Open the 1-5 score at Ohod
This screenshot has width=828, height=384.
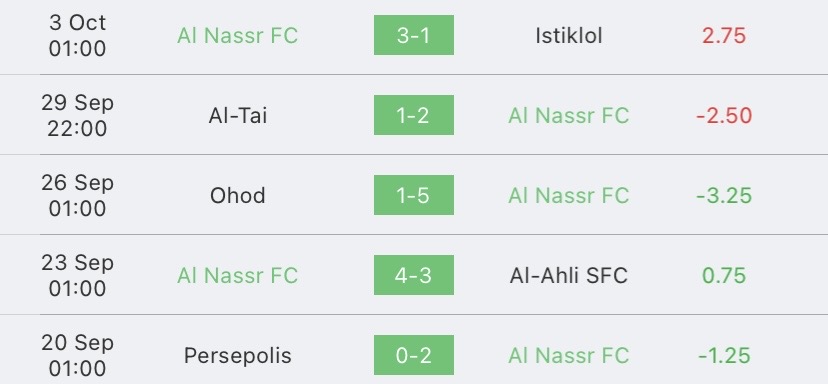click(x=413, y=195)
